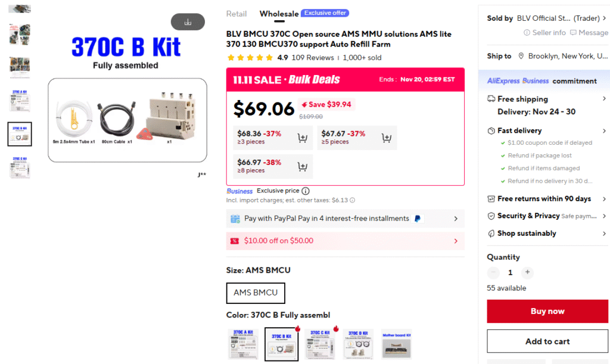Increase quantity with the plus button
610x364 pixels.
pos(527,273)
